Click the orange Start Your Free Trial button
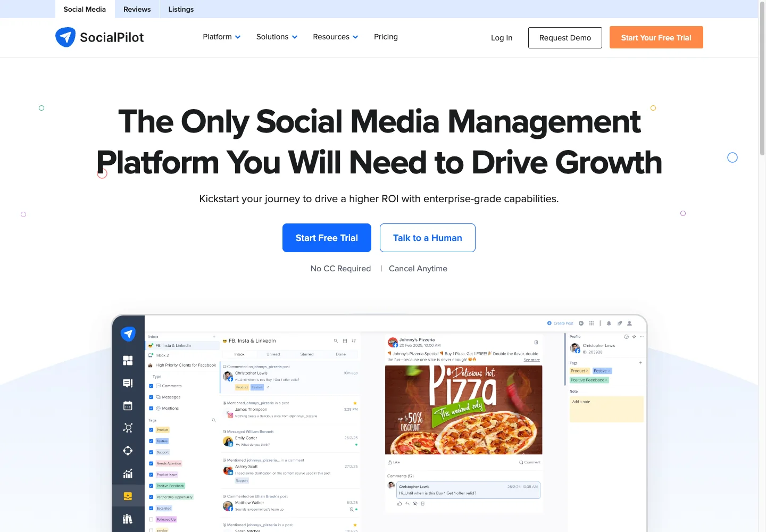 656,37
